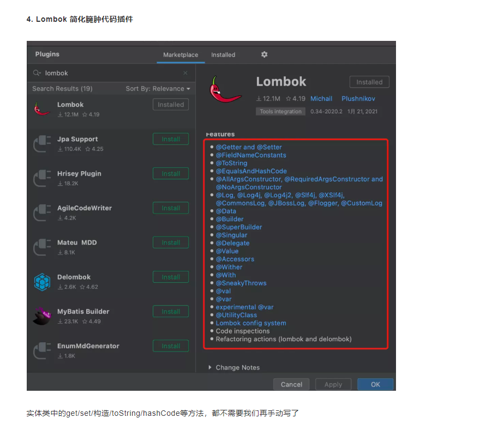The height and width of the screenshot is (430, 504).
Task: Switch to the Marketplace tab
Action: point(181,55)
